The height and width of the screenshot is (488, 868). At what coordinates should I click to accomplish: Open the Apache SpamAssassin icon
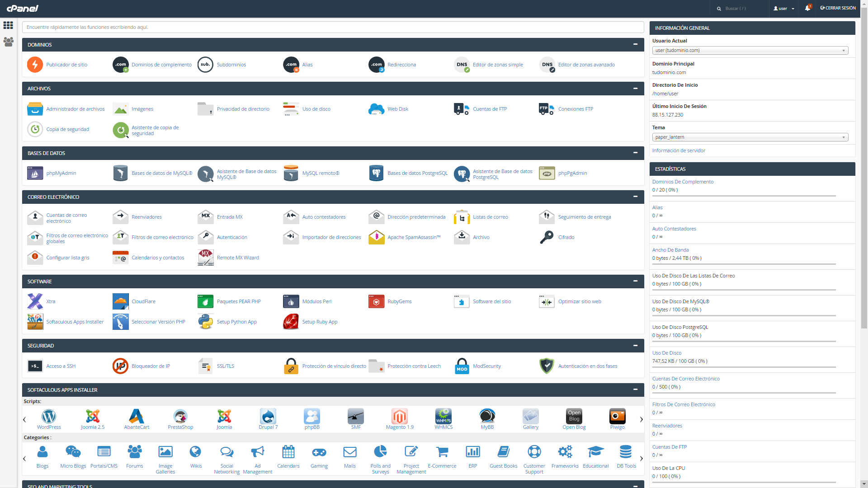coord(376,237)
